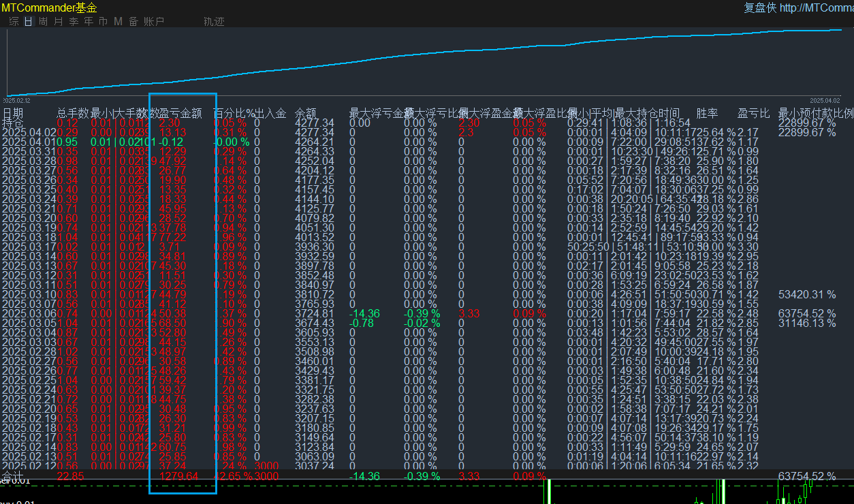Select the 2025.03.18 date row
The height and width of the screenshot is (504, 854).
pos(29,237)
